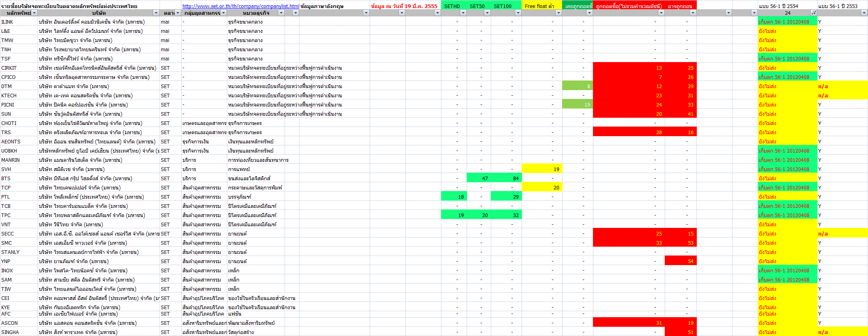
Task: Open the Free float ต่ำ column filter dropdown
Action: [558, 13]
